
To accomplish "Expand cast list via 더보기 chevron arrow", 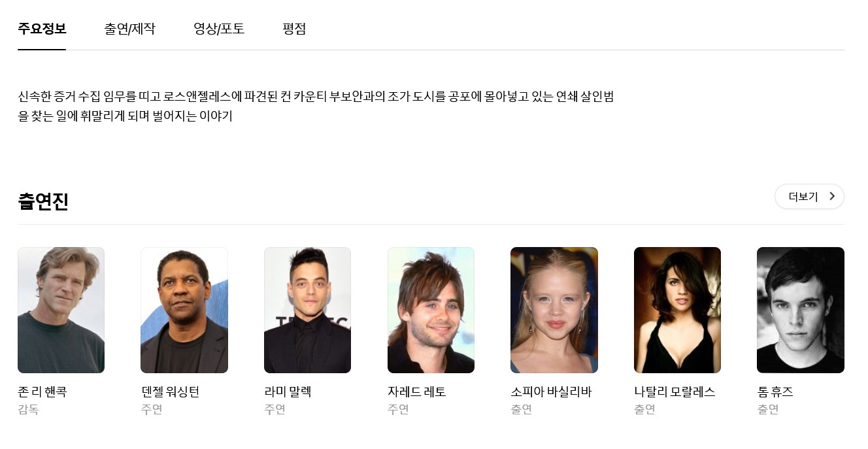I will click(x=832, y=196).
